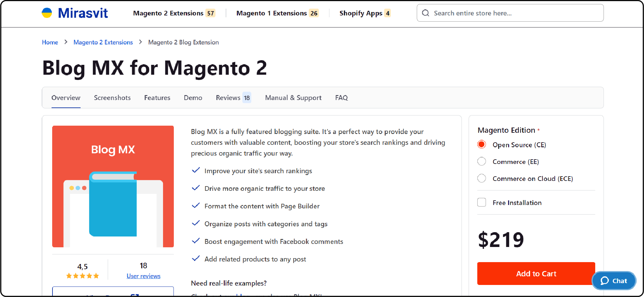Focus the store search field

[510, 13]
